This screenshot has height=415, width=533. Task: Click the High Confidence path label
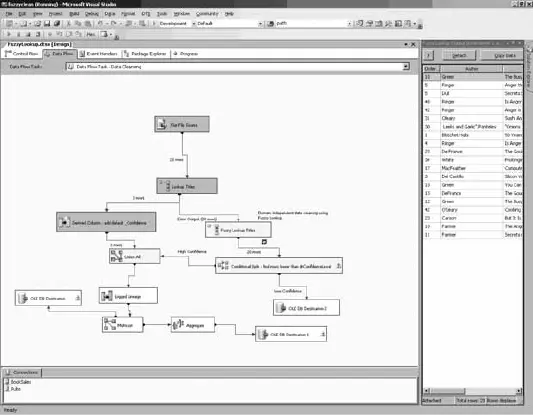click(x=192, y=252)
